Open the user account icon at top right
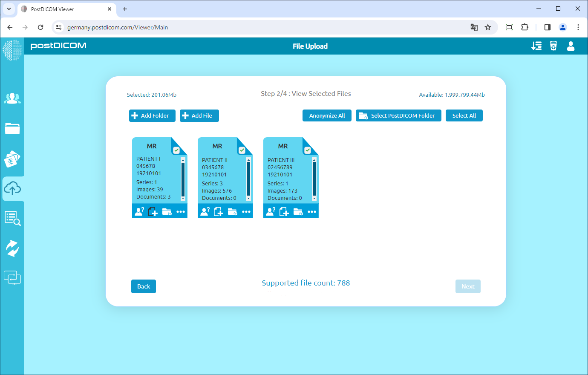Viewport: 588px width, 375px height. click(571, 47)
